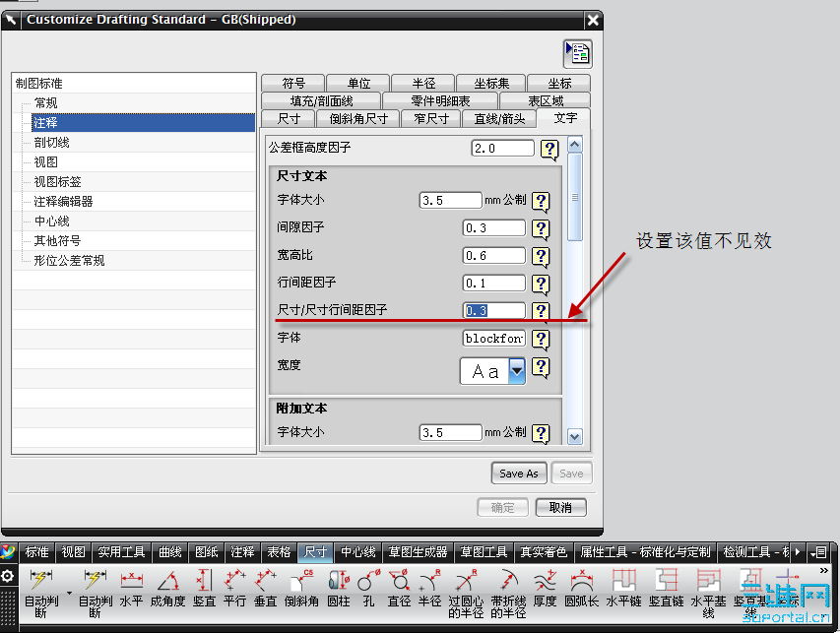Select the radius (半径) dimension tool
The width and height of the screenshot is (840, 633).
429,589
